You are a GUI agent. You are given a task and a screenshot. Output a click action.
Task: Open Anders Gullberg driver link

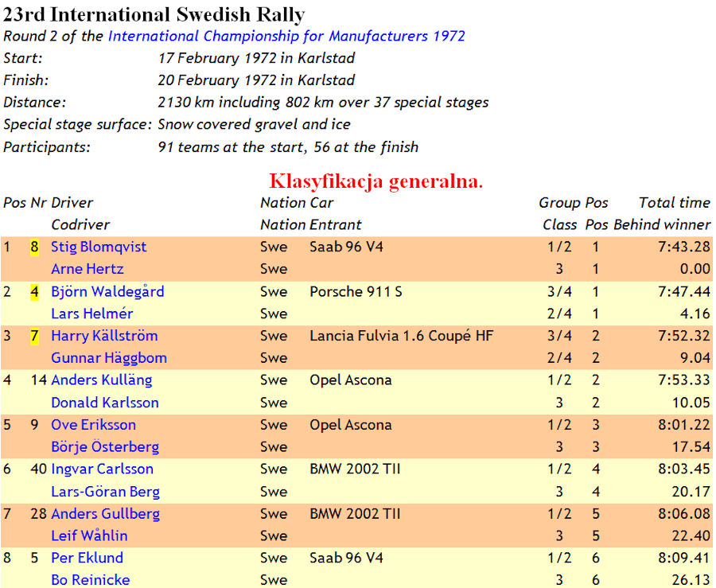click(x=105, y=514)
